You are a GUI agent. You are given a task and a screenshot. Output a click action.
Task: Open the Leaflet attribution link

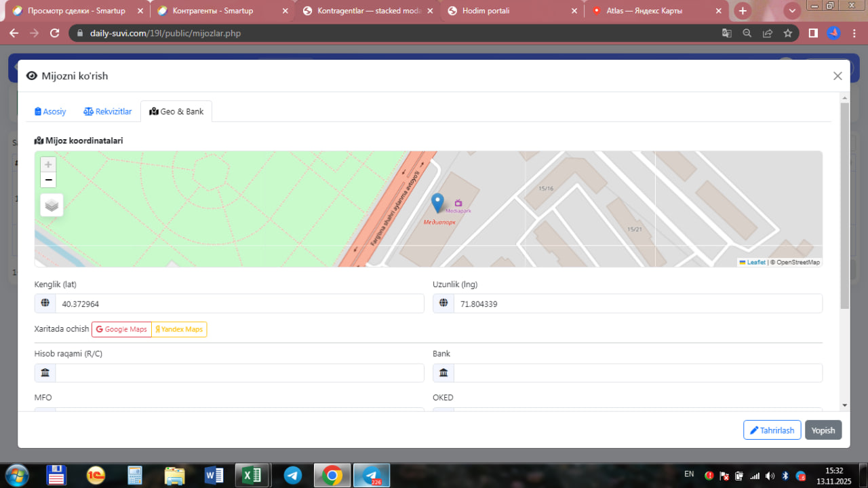click(755, 262)
